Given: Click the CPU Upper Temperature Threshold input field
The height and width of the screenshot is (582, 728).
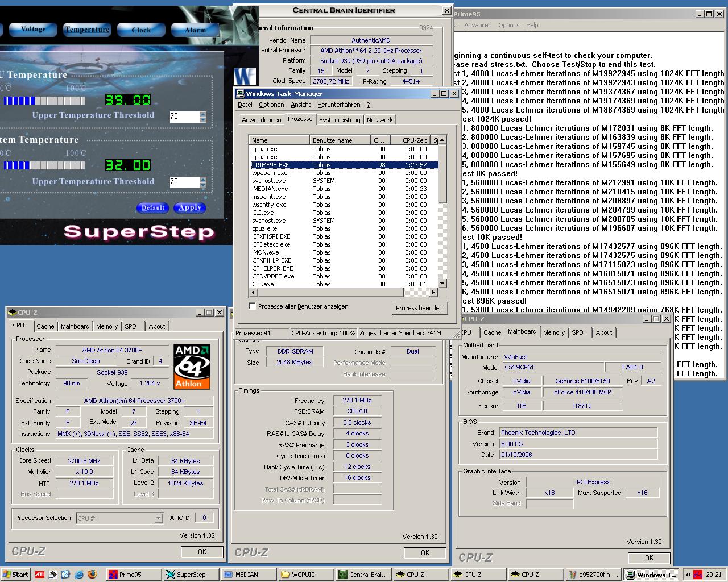Looking at the screenshot, I should (184, 117).
